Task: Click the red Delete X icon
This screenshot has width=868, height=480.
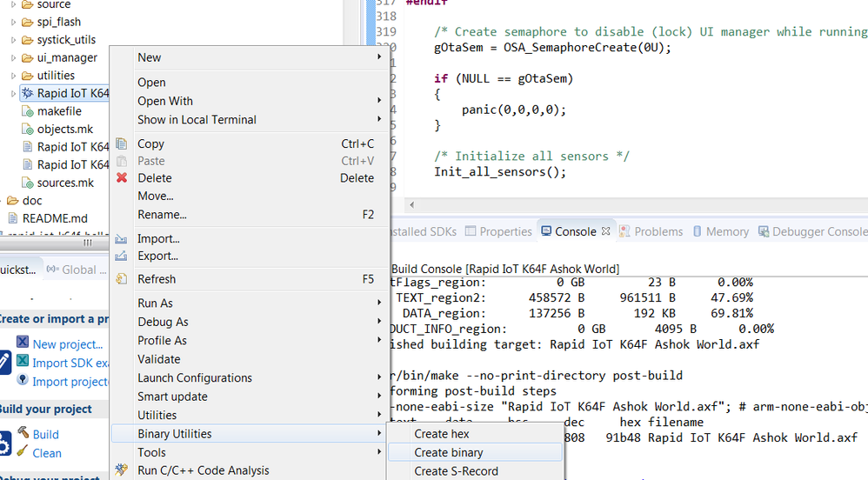Action: tap(121, 178)
